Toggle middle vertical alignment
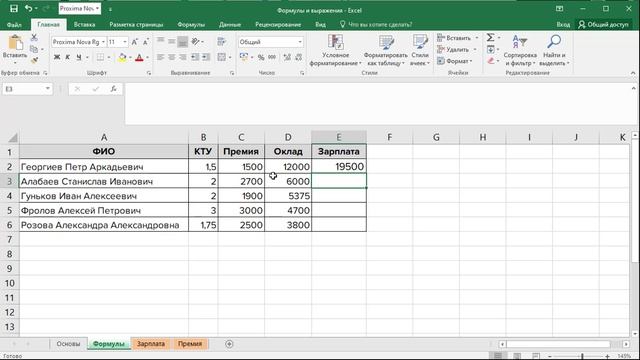The height and width of the screenshot is (360, 640). [x=172, y=41]
